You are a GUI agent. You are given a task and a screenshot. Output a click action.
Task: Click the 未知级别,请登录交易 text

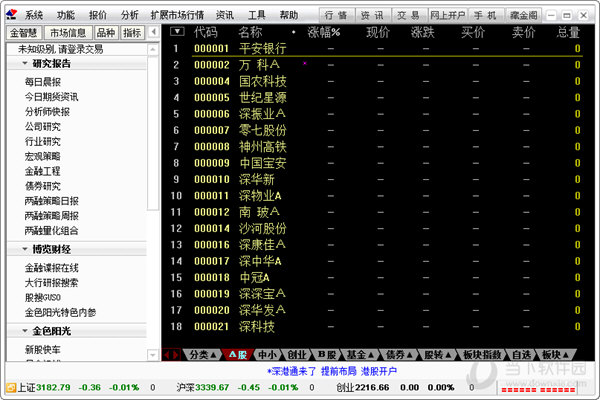(x=60, y=49)
